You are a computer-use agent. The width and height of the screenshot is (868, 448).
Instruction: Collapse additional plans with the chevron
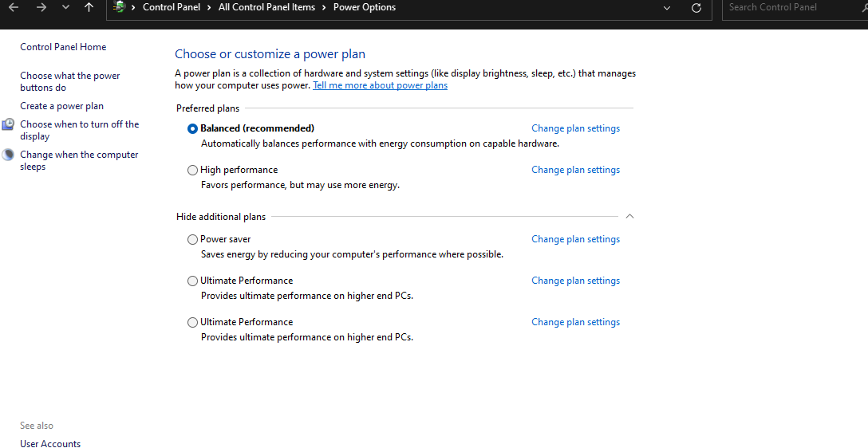point(629,216)
